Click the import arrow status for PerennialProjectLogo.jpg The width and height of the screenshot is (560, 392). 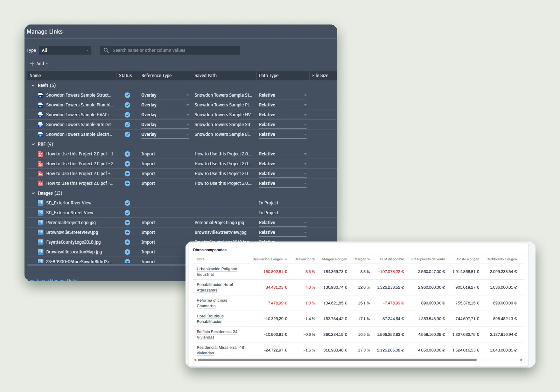coord(127,223)
